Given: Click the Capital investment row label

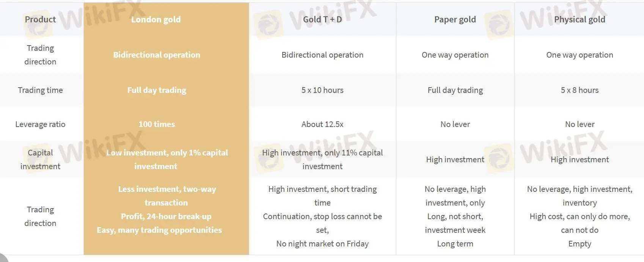Looking at the screenshot, I should point(40,159).
